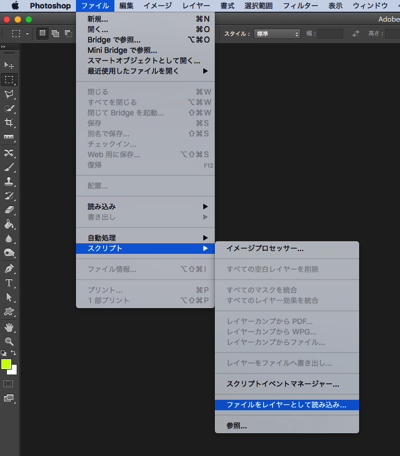Expand the 自動処理 submenu
The height and width of the screenshot is (456, 400).
(145, 238)
